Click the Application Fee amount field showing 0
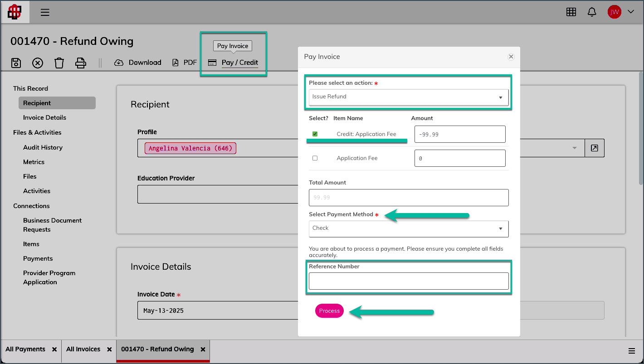 point(460,158)
